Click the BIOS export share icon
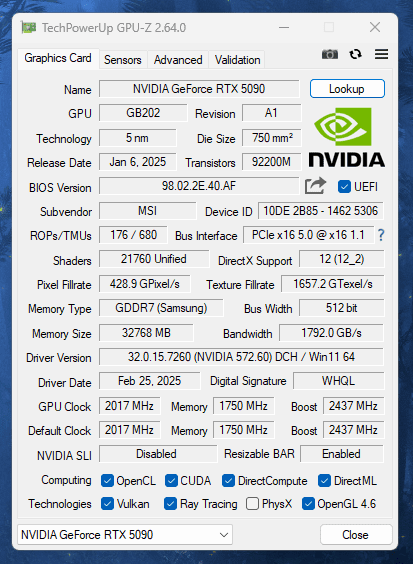This screenshot has width=413, height=564. coord(315,186)
